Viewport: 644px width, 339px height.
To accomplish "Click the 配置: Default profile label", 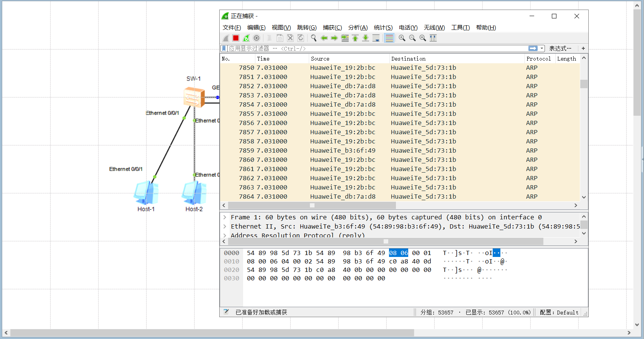I will tap(559, 313).
